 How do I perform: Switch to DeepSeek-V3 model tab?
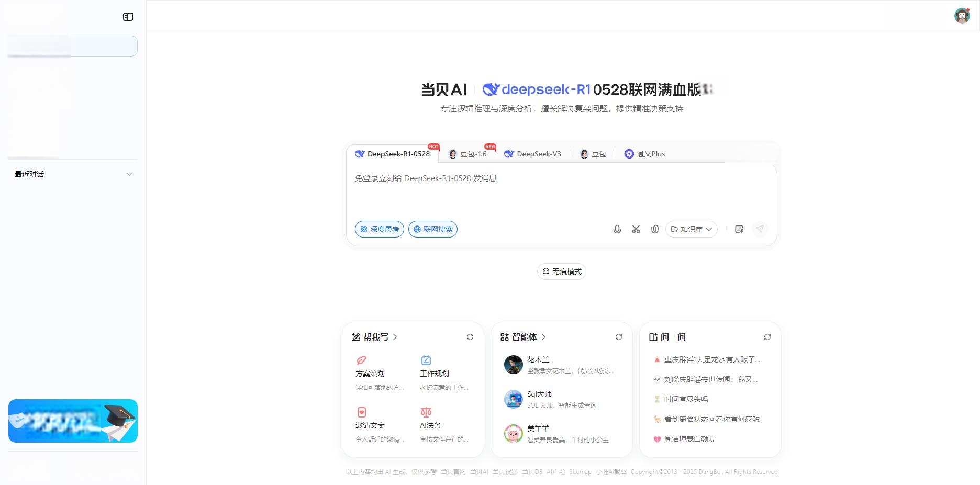pyautogui.click(x=532, y=154)
